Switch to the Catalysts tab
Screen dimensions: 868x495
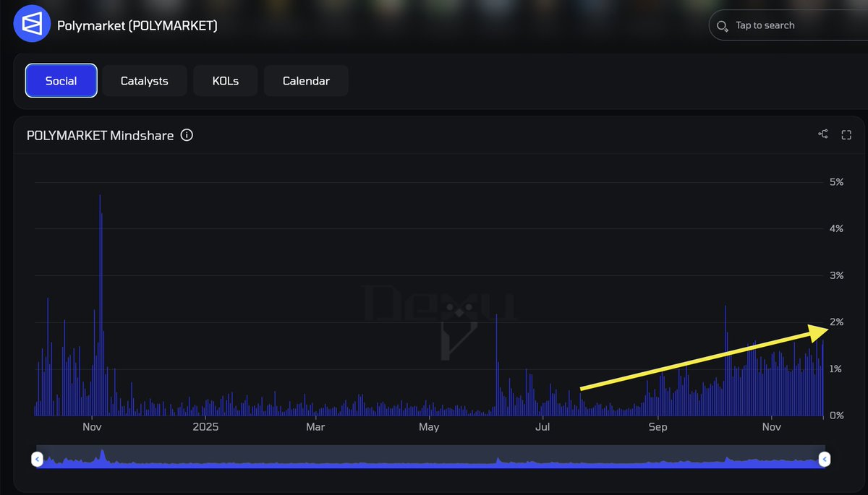pyautogui.click(x=144, y=81)
